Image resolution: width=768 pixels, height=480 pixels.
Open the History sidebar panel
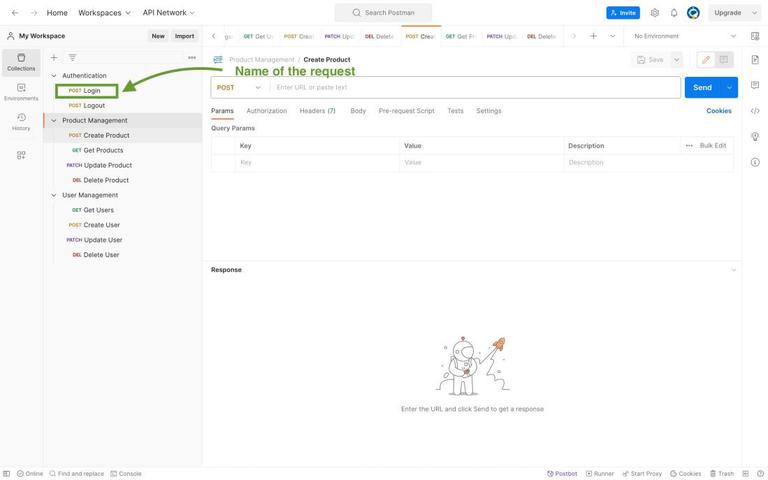pos(21,122)
